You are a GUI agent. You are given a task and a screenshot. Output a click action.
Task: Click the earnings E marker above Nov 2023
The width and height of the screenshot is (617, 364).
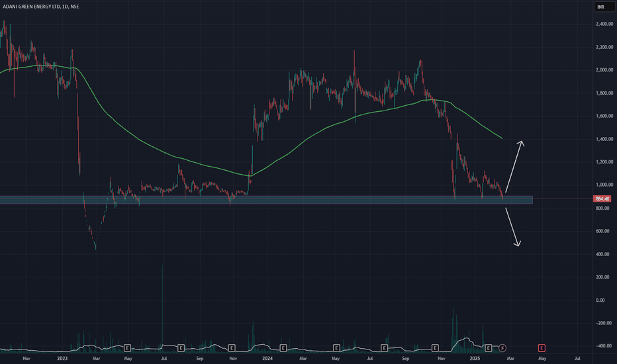232,348
